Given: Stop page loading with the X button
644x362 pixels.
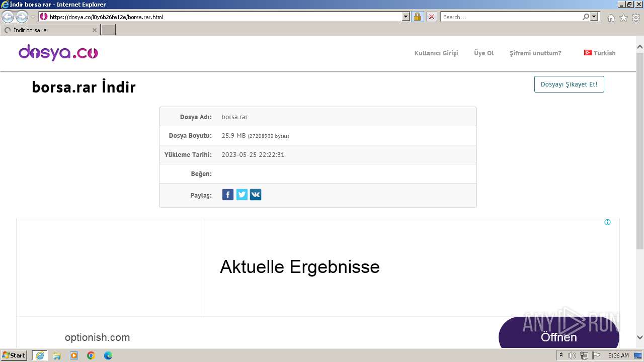Looking at the screenshot, I should [432, 17].
